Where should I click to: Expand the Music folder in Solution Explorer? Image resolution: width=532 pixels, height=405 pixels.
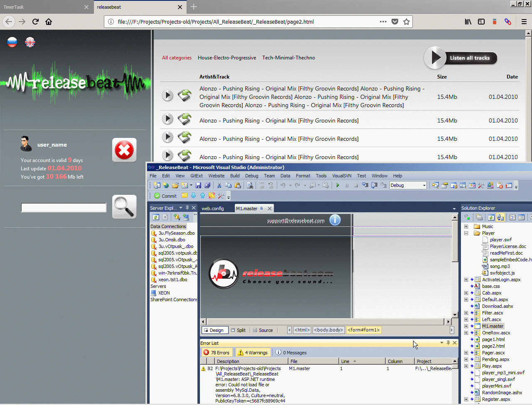466,226
